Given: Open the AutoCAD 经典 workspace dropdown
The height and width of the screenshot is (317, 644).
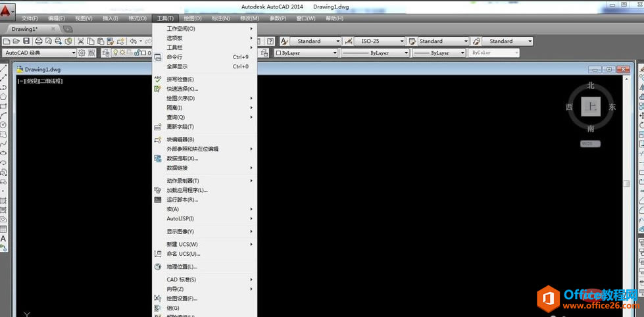Looking at the screenshot, I should point(39,53).
